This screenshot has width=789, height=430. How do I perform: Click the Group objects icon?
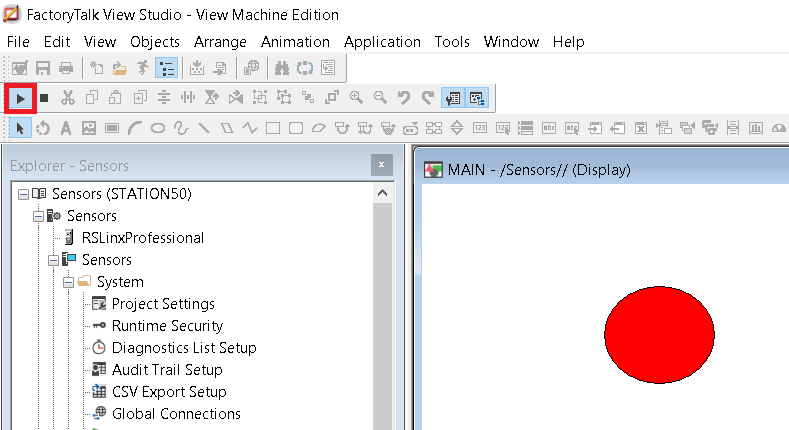pos(260,98)
